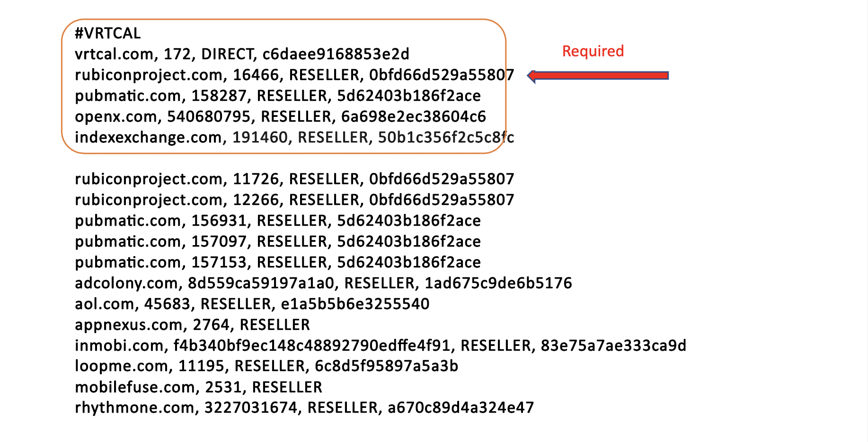Click the rubiconproject.com 11726 line
868x442 pixels.
(x=294, y=179)
